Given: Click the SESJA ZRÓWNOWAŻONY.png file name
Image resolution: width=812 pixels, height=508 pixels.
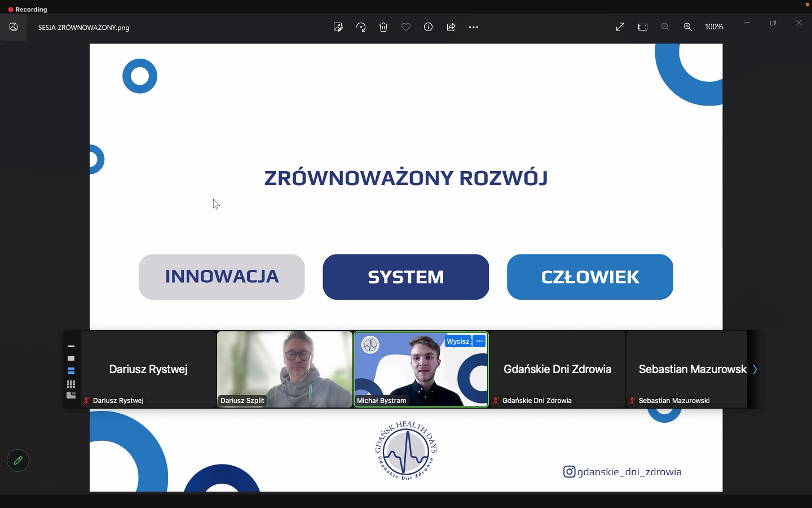Looking at the screenshot, I should point(84,28).
